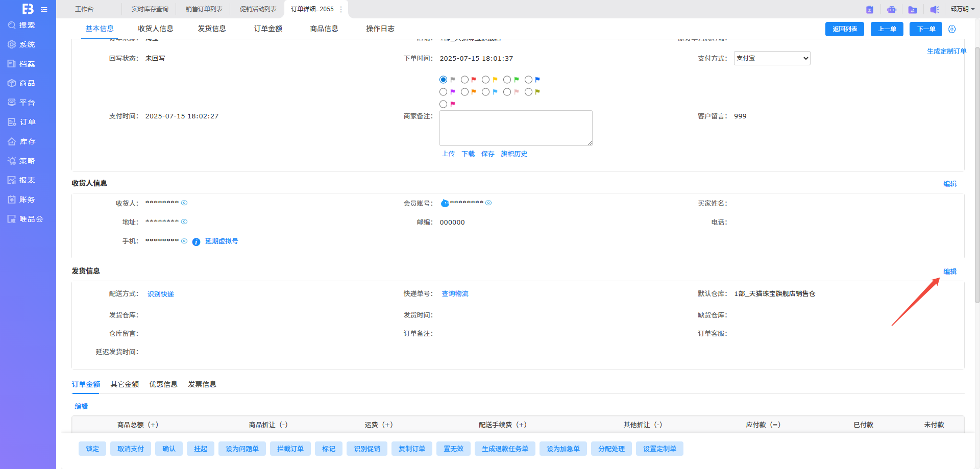Image resolution: width=980 pixels, height=469 pixels.
Task: Switch to the 商品信息 tab
Action: [x=324, y=29]
